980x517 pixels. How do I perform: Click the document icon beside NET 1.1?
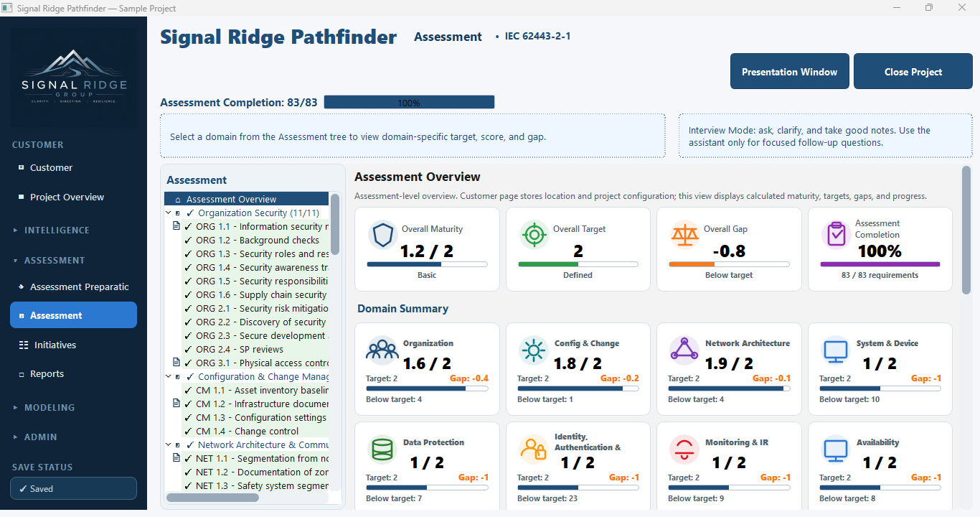tap(176, 458)
